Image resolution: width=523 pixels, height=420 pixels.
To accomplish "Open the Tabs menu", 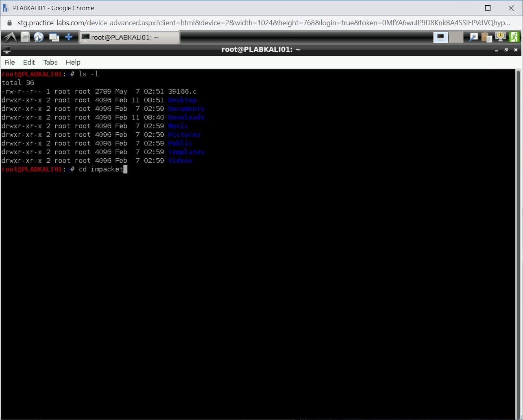I will [50, 62].
